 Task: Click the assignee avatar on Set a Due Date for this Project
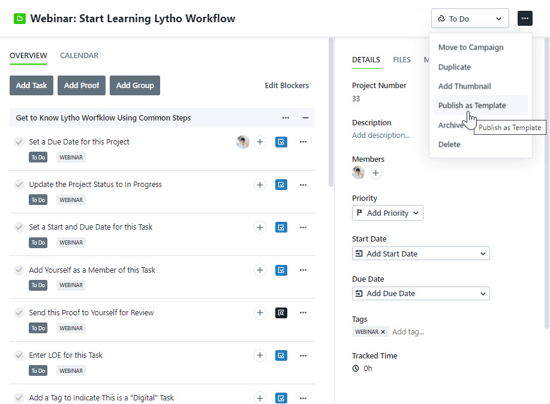click(243, 142)
